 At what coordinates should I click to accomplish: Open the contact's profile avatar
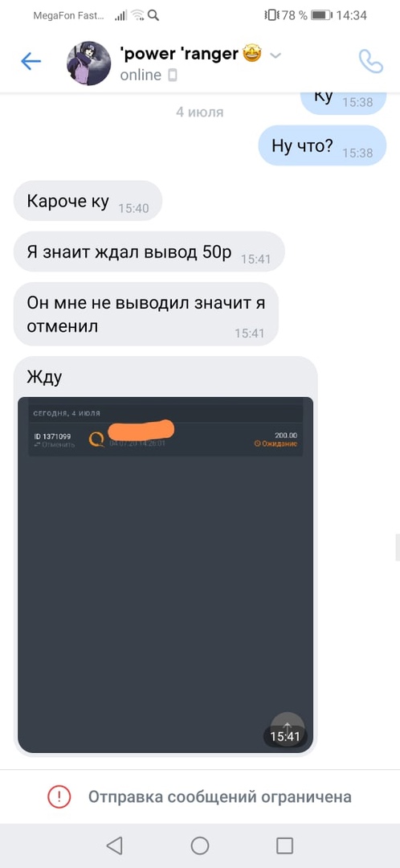[x=88, y=63]
